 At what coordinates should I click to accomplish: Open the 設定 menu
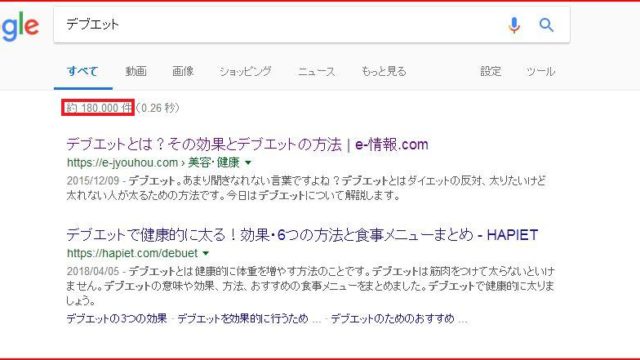coord(491,71)
